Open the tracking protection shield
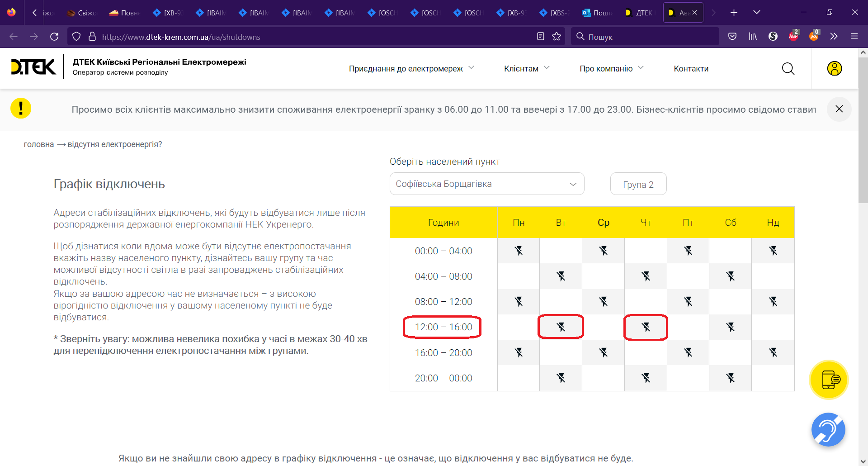This screenshot has width=868, height=466. (x=76, y=37)
